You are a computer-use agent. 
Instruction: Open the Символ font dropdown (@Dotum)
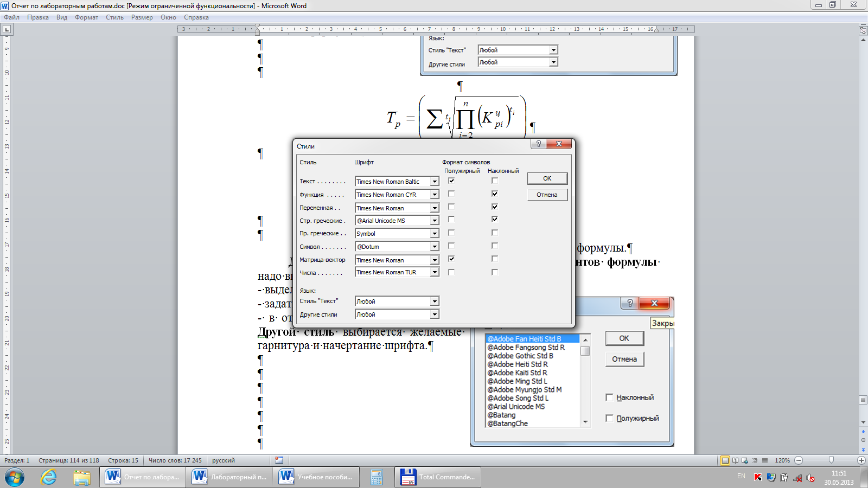pos(435,247)
